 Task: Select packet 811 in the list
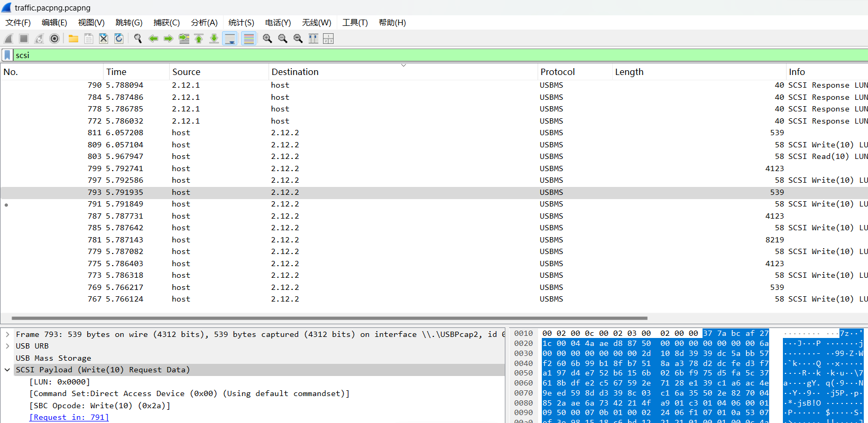434,133
